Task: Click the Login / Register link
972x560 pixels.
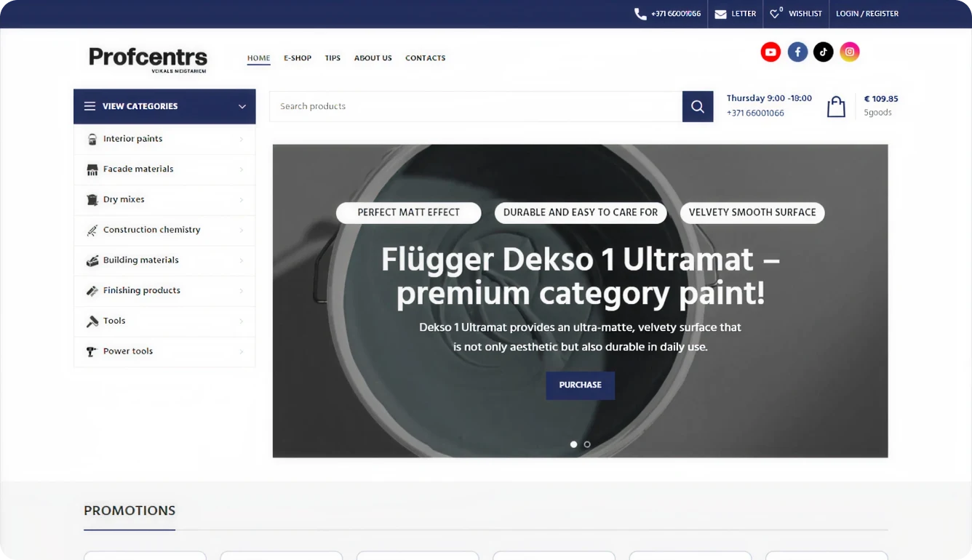Action: 867,14
